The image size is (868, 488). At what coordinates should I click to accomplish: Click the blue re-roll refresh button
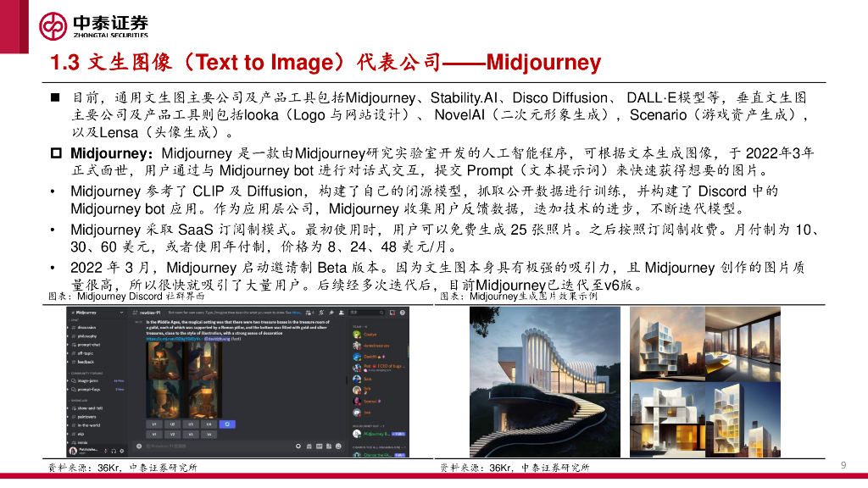click(x=227, y=424)
